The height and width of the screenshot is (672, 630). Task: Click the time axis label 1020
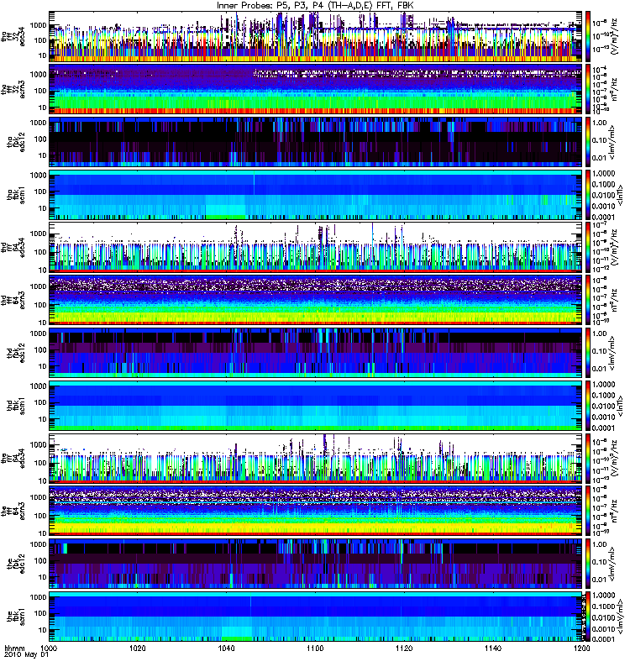[x=138, y=648]
